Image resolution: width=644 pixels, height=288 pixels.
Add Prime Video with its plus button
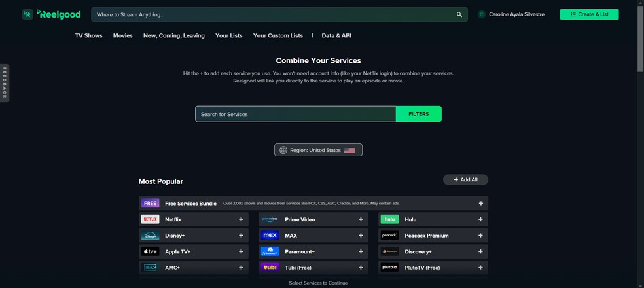[x=361, y=219]
